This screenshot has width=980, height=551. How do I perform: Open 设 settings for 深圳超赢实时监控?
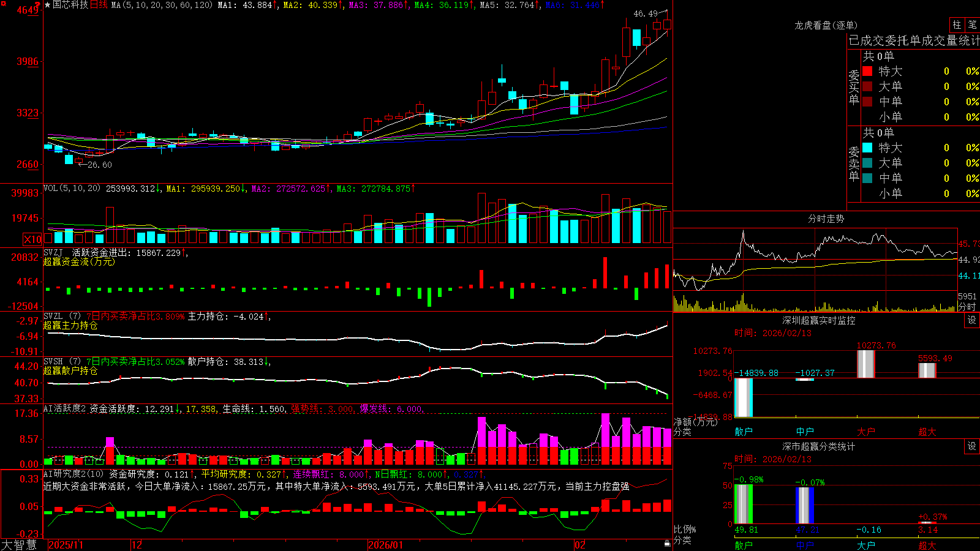[972, 320]
